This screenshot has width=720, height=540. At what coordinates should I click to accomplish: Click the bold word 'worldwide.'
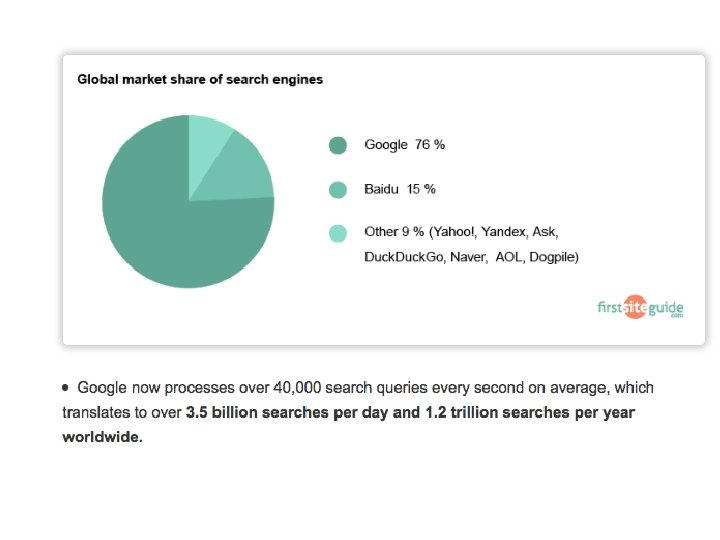[x=102, y=437]
